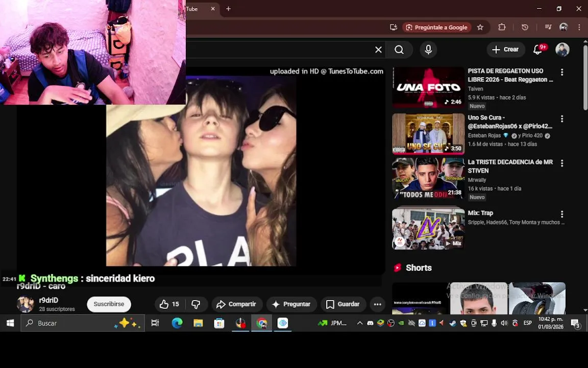Bookmark this page with the star icon
588x368 pixels.
(480, 28)
